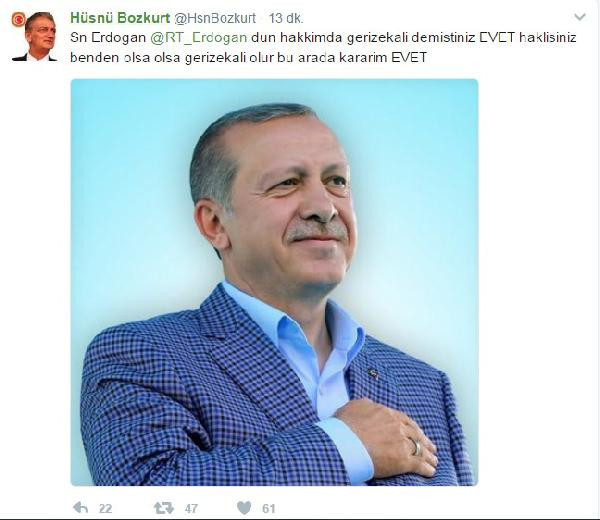600x520 pixels.
Task: Click the like count 61
Action: click(269, 509)
